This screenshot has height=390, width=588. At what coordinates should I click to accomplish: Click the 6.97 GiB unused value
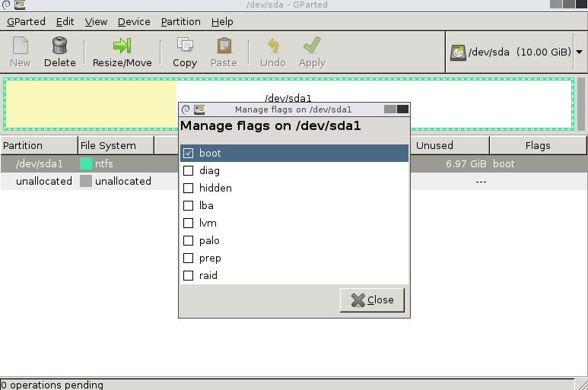coord(466,163)
